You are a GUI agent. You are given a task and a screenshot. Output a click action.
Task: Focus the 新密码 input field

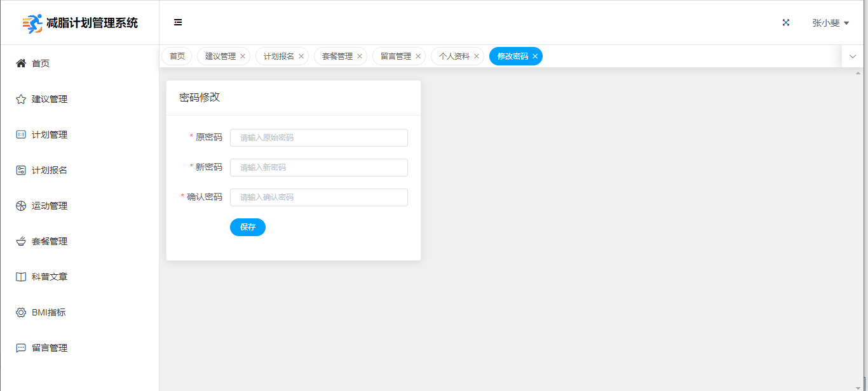(319, 168)
